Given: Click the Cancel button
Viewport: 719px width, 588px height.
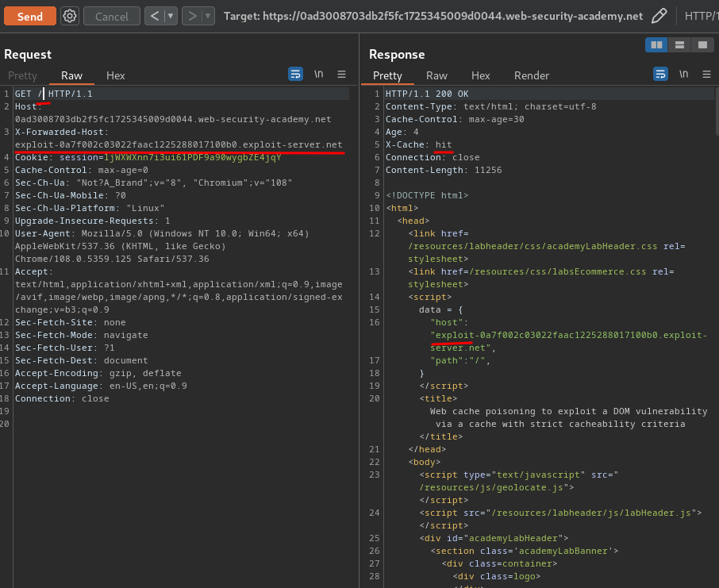Looking at the screenshot, I should pyautogui.click(x=111, y=16).
